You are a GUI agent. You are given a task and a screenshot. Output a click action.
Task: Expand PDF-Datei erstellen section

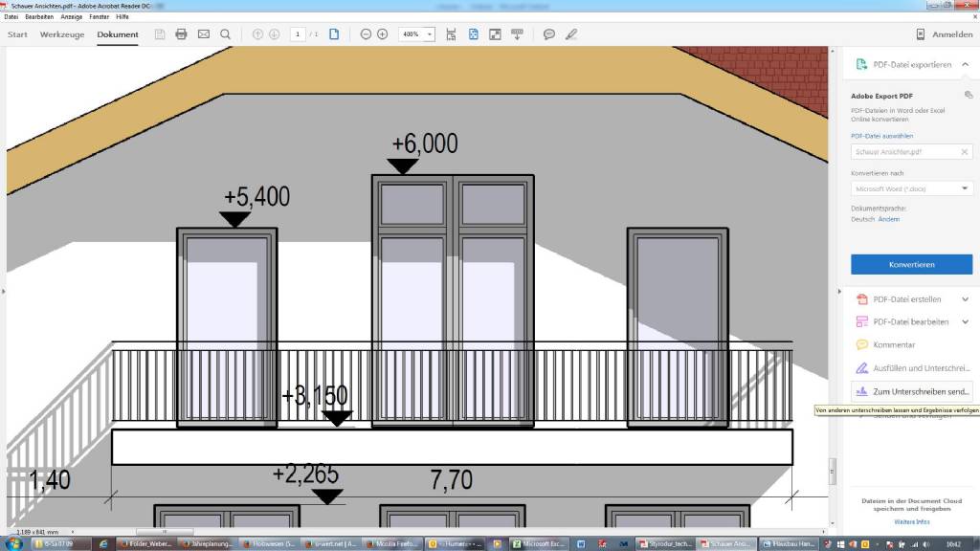pyautogui.click(x=965, y=299)
